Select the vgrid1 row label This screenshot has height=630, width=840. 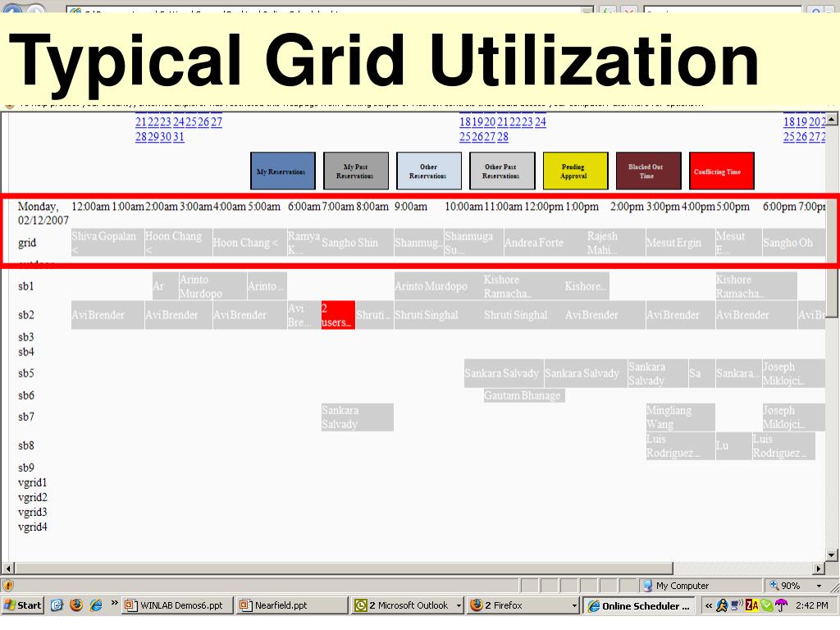click(x=33, y=482)
